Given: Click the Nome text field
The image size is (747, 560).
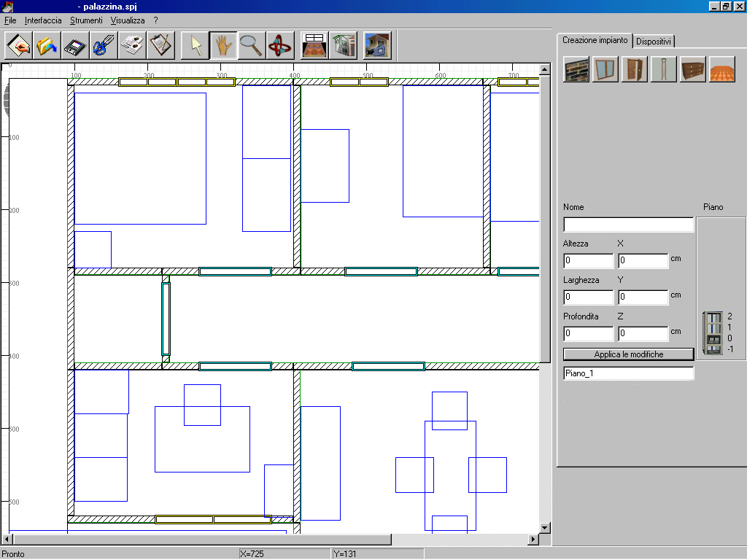Looking at the screenshot, I should [x=628, y=225].
